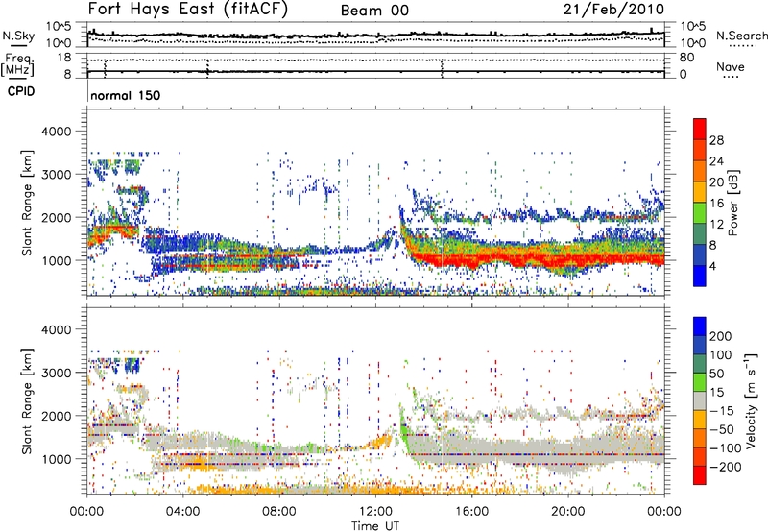Click the bottom blue Power colorbar segment

click(x=700, y=276)
